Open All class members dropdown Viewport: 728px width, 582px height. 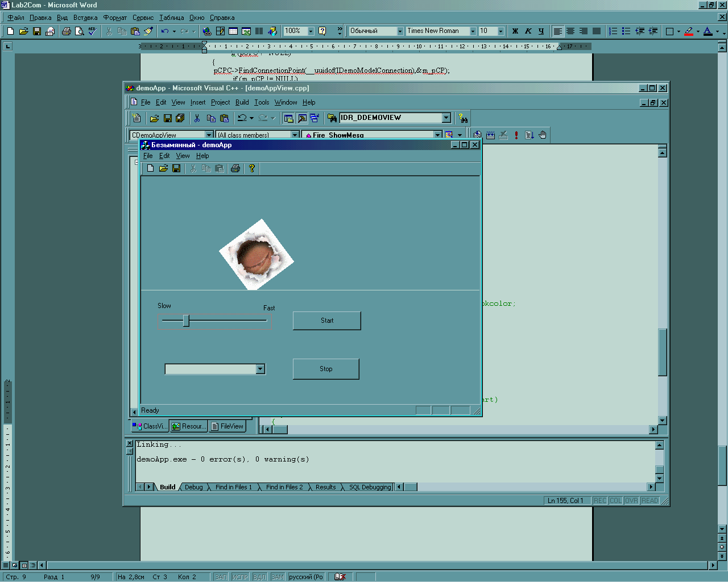pyautogui.click(x=295, y=135)
